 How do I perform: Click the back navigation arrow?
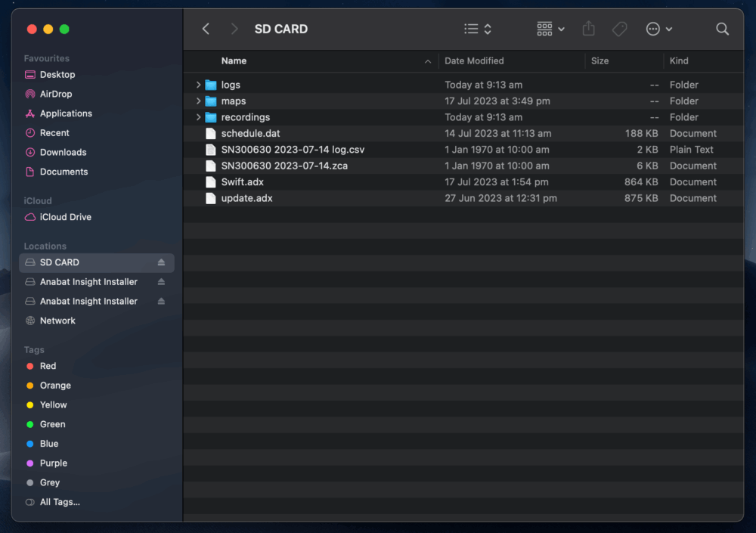(206, 29)
